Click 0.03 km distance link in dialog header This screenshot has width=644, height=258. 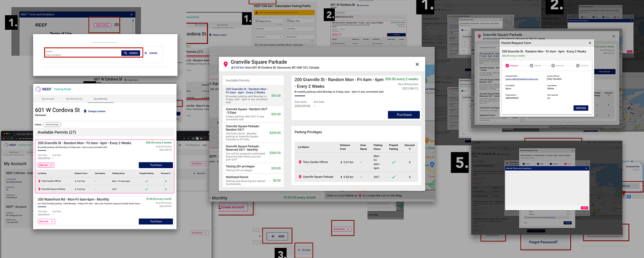[x=238, y=68]
